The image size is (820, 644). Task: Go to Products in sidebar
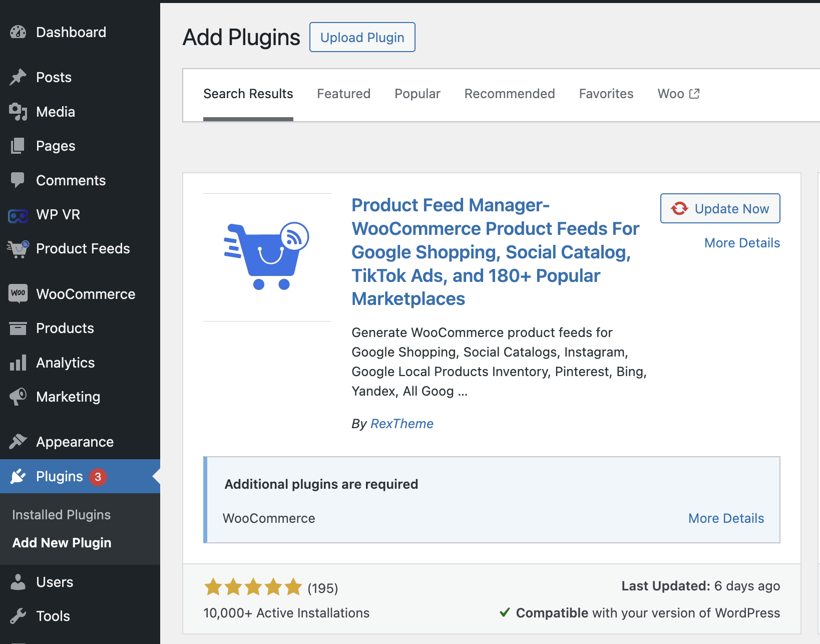80,328
